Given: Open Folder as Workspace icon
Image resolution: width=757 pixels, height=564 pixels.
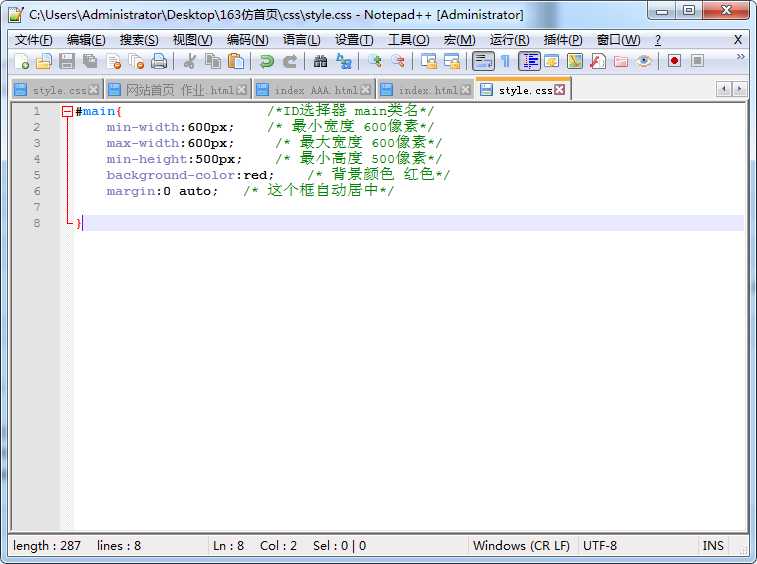Looking at the screenshot, I should point(621,61).
